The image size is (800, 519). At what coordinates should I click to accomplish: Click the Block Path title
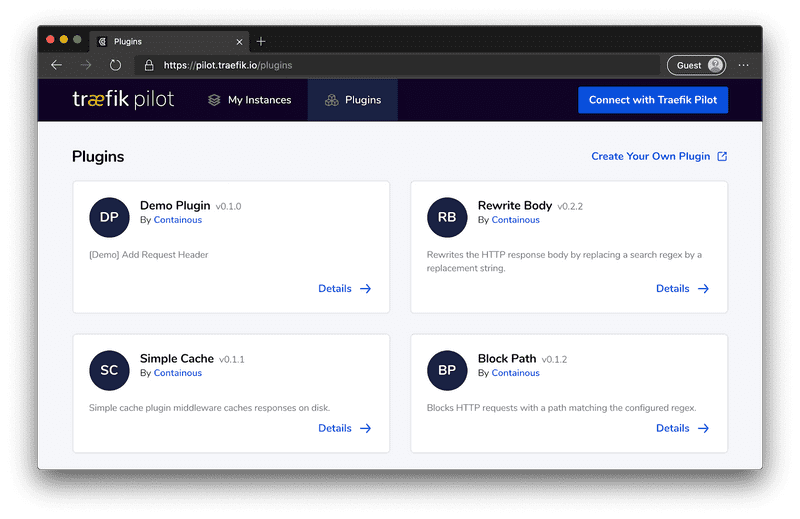[507, 358]
